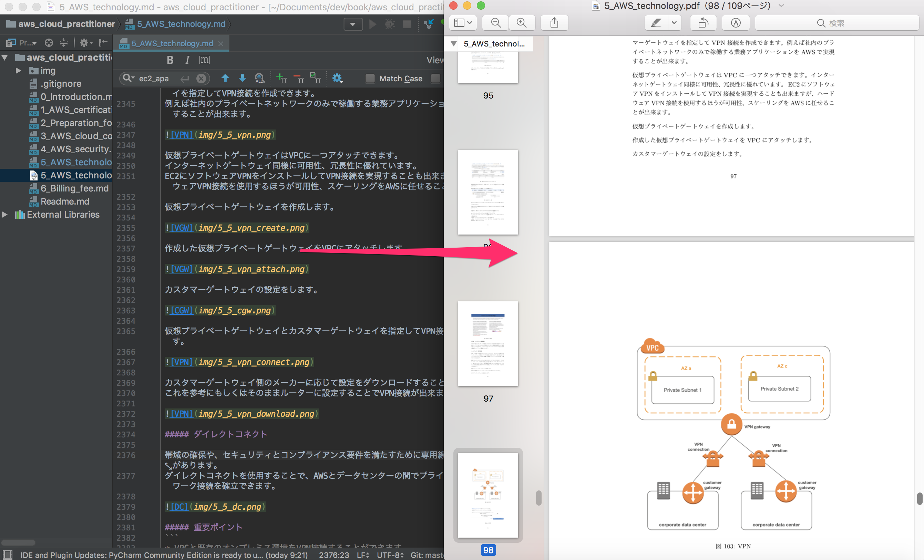The width and height of the screenshot is (924, 560).
Task: Click monospace code formatting icon
Action: (x=204, y=60)
